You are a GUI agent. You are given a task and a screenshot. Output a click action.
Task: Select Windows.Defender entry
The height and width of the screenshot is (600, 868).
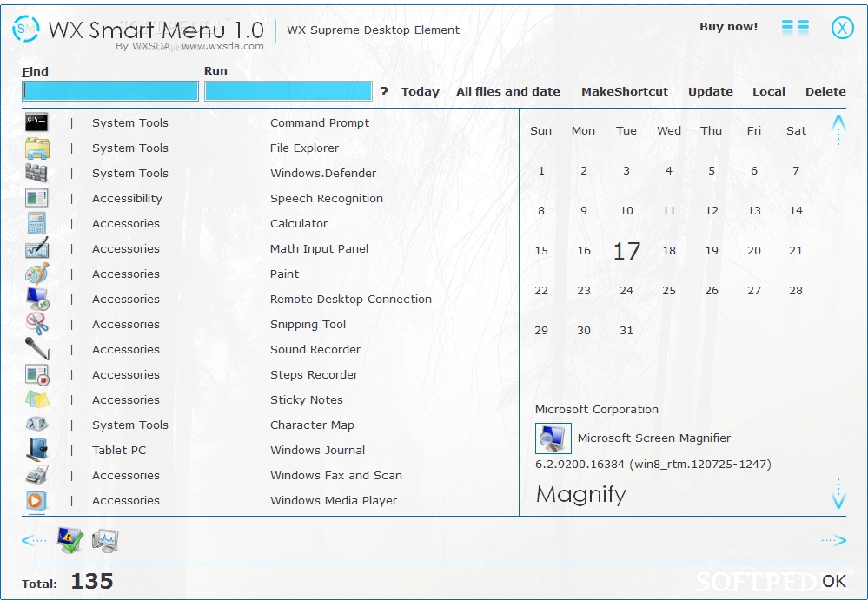323,173
